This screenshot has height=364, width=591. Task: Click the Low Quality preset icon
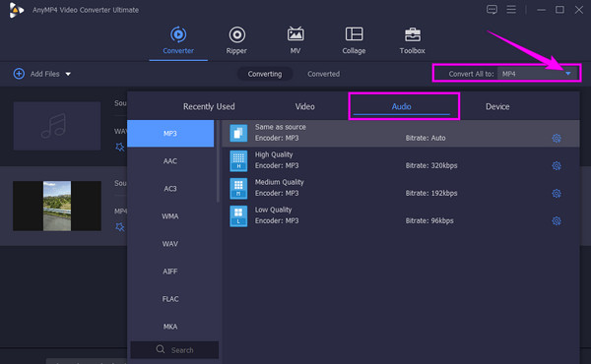point(238,216)
